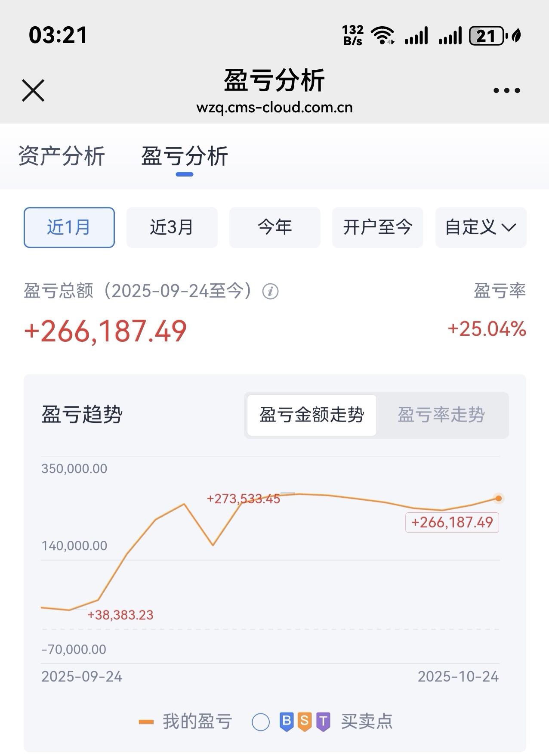The width and height of the screenshot is (549, 756).
Task: Expand the 自定义 date range dropdown
Action: click(481, 227)
